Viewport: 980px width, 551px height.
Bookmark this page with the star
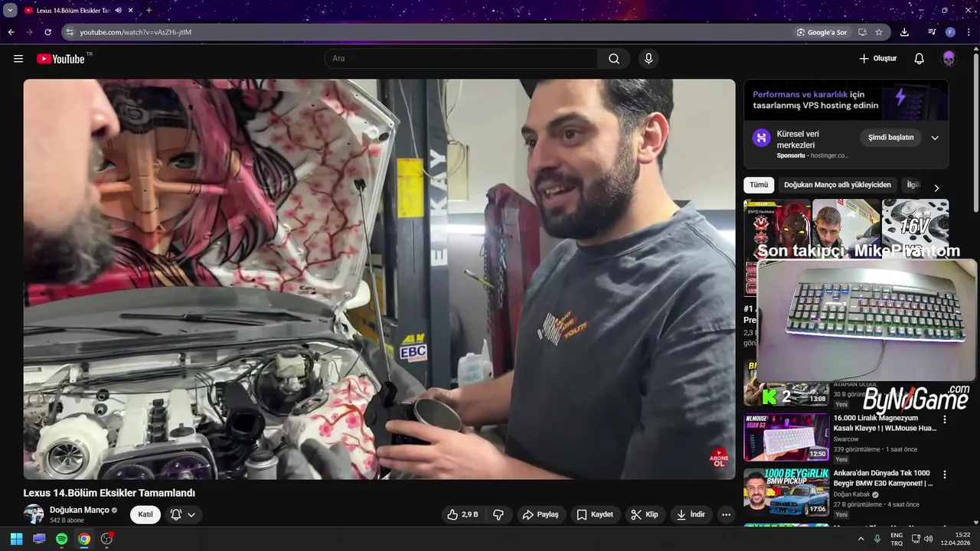click(879, 32)
